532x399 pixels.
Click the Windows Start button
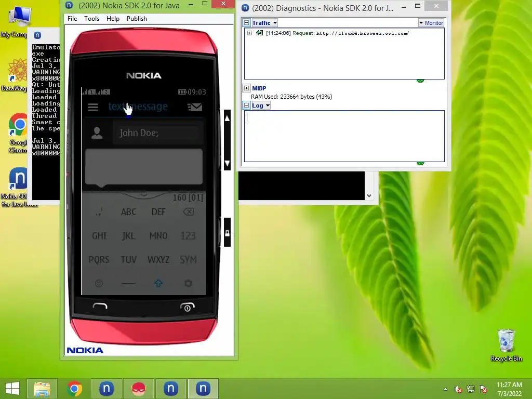click(12, 389)
